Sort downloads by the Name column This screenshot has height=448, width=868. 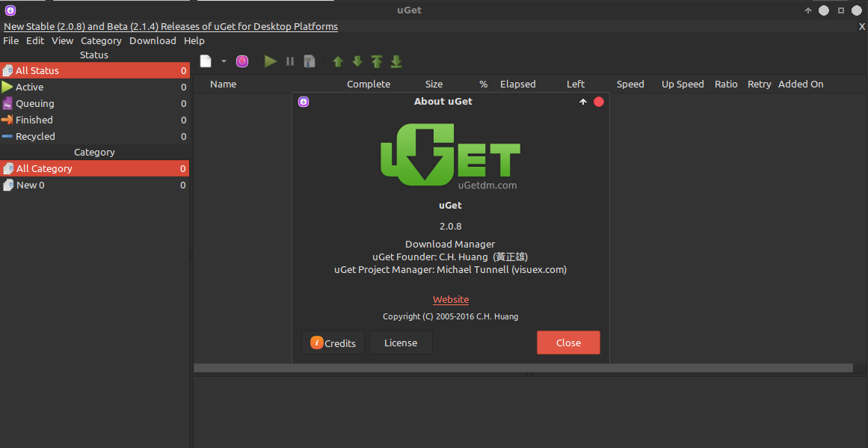pyautogui.click(x=223, y=84)
